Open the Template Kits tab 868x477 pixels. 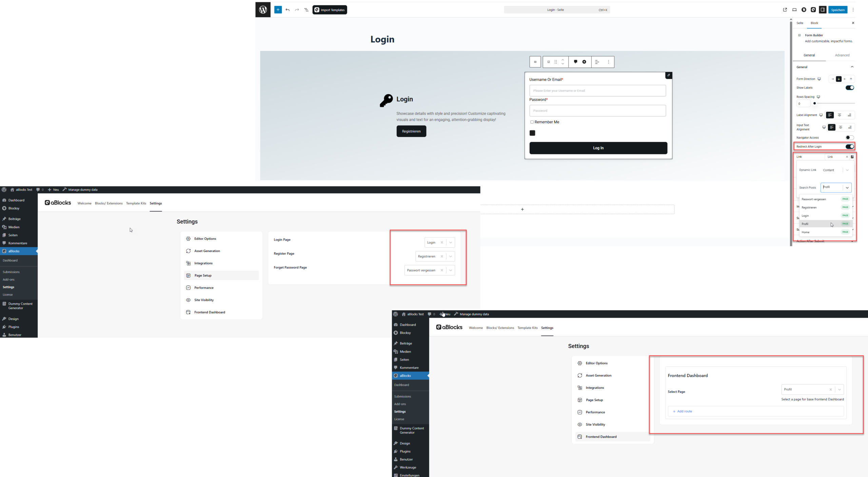[x=136, y=204]
